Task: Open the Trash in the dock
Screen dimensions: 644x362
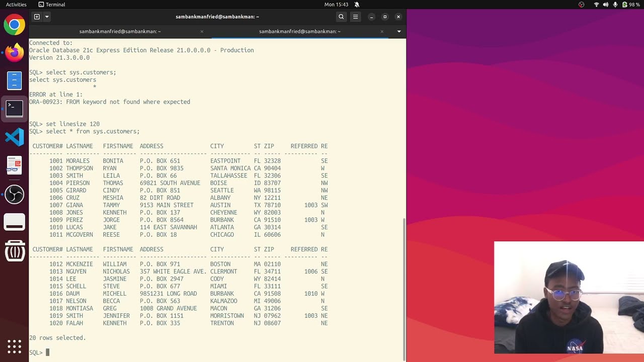Action: [14, 250]
